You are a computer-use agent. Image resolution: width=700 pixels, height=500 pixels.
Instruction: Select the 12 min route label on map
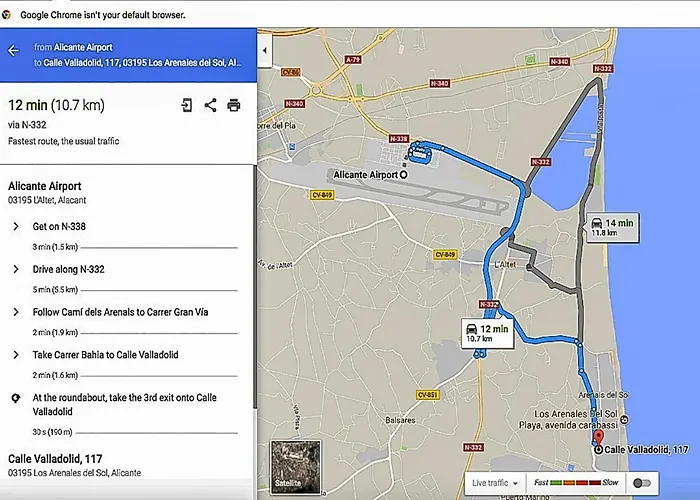coord(487,333)
